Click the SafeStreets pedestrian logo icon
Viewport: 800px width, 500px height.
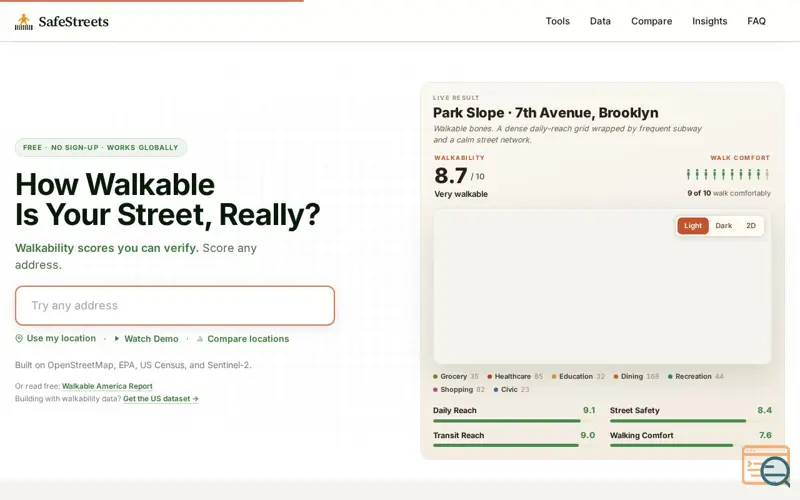click(x=23, y=21)
